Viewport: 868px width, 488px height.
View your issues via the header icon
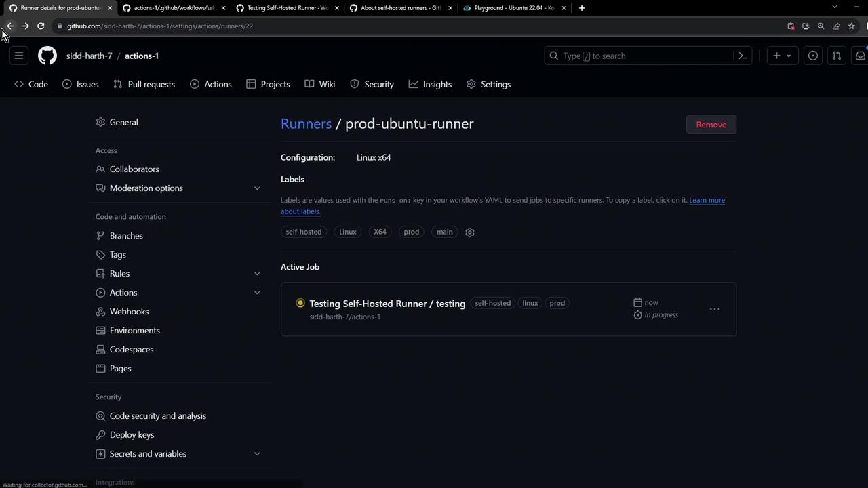point(813,56)
